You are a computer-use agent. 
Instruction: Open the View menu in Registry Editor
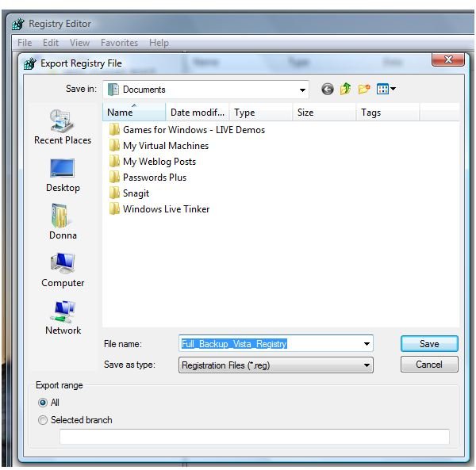tap(79, 43)
